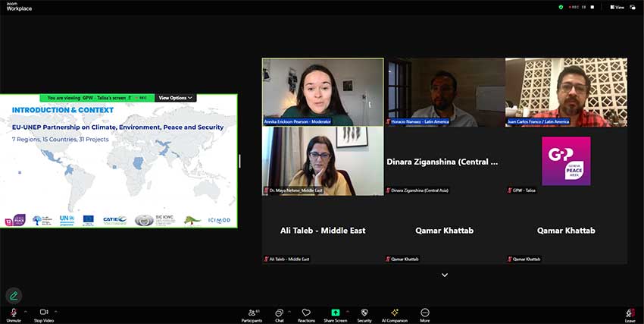Toggle Stop Video camera button

43,313
